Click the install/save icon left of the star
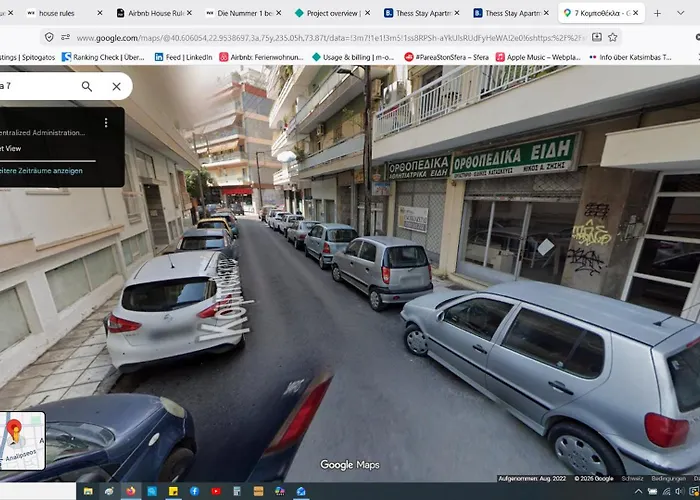 coord(597,38)
